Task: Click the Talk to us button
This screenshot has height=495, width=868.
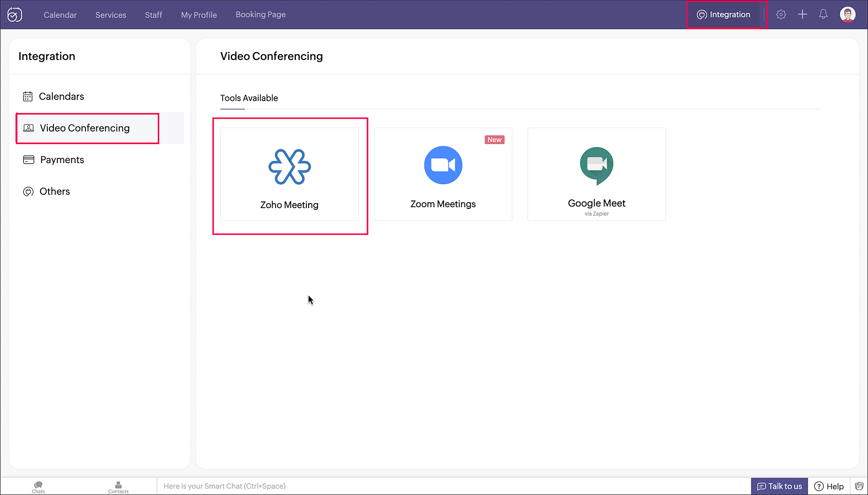Action: [x=779, y=486]
